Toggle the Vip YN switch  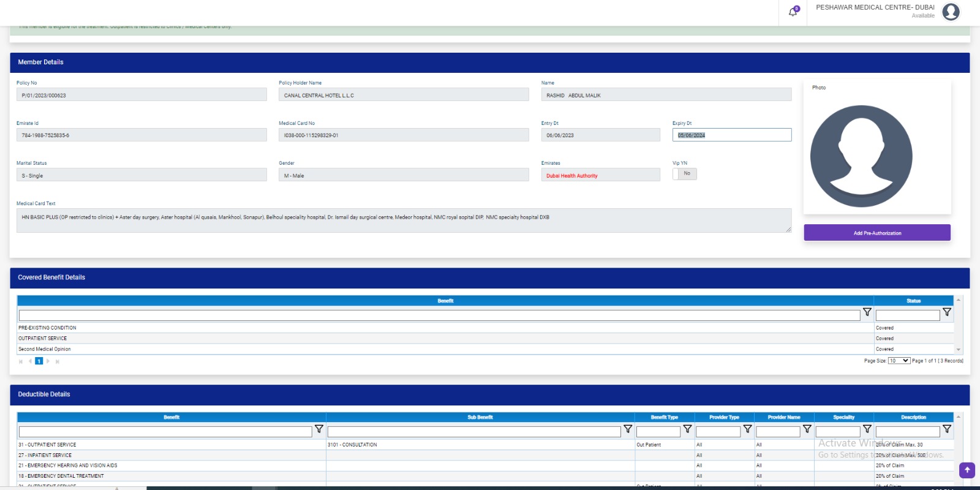click(x=685, y=174)
